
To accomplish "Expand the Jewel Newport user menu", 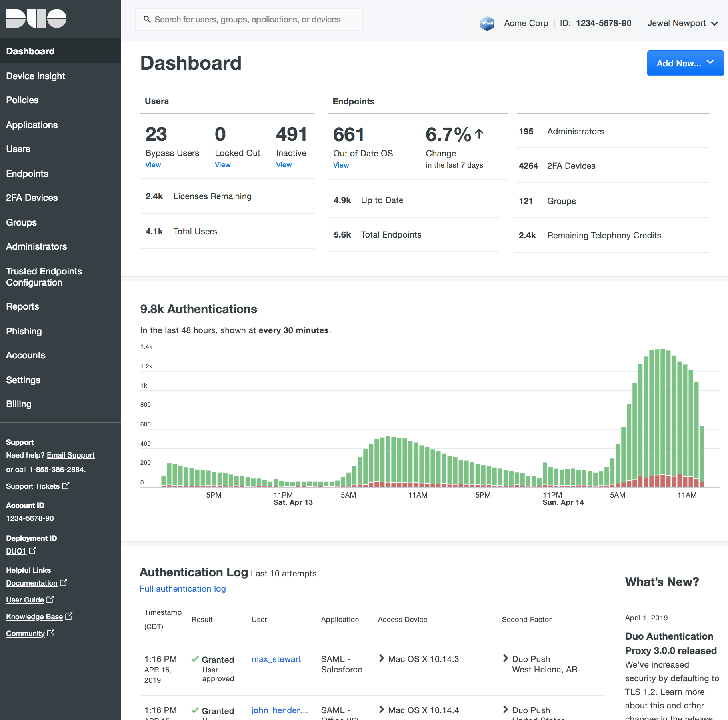I will pos(682,23).
